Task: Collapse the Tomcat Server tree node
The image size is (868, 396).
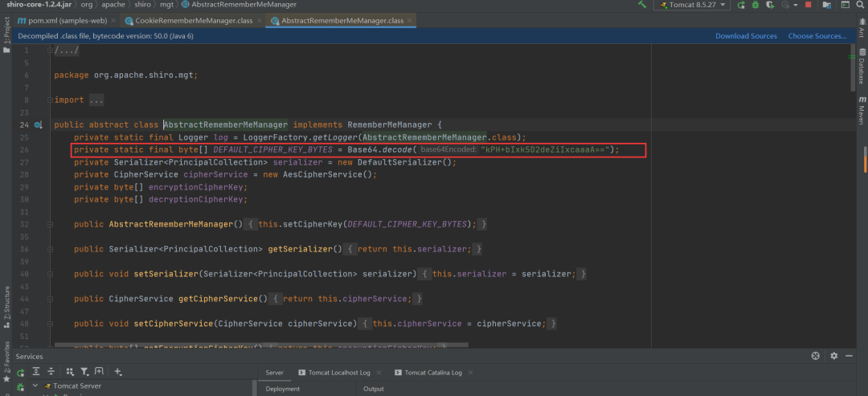Action: [35, 386]
